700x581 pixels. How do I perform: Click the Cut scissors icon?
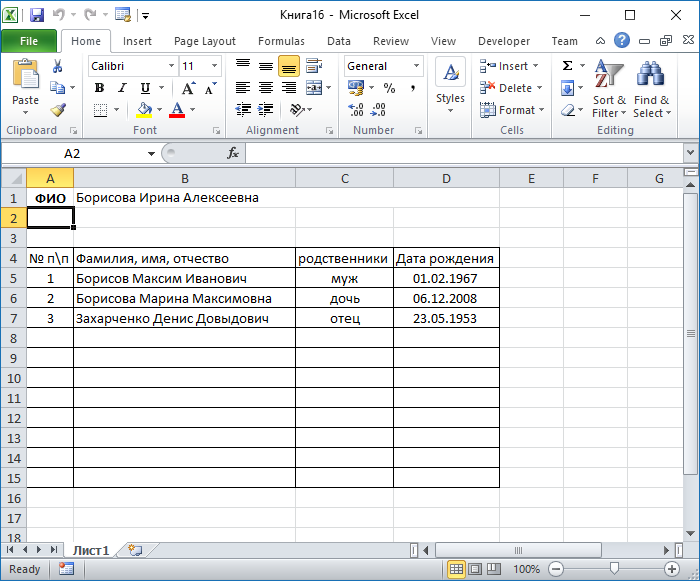coord(57,66)
